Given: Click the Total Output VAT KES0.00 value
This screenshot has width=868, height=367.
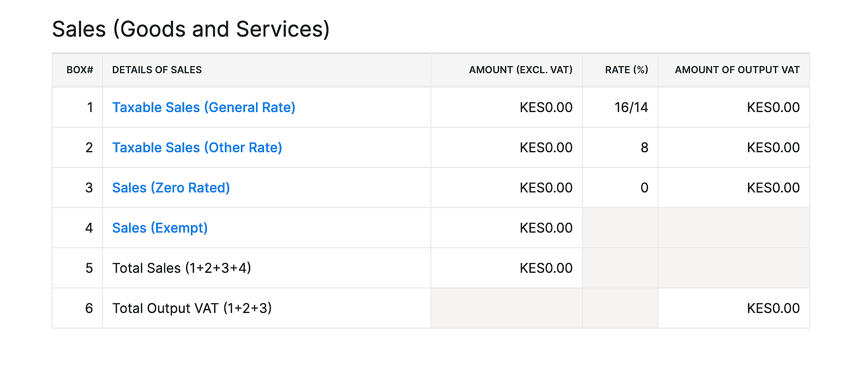Looking at the screenshot, I should click(773, 308).
